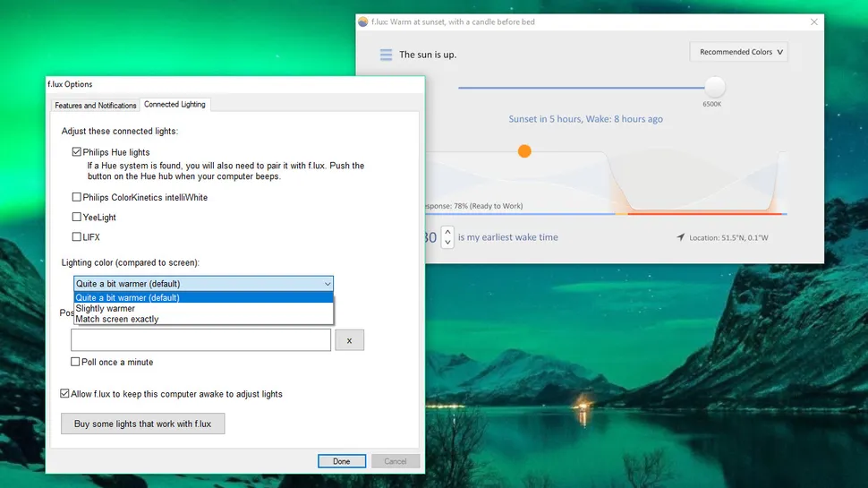The height and width of the screenshot is (488, 868).
Task: Enable the YeeLight checkbox
Action: point(77,217)
